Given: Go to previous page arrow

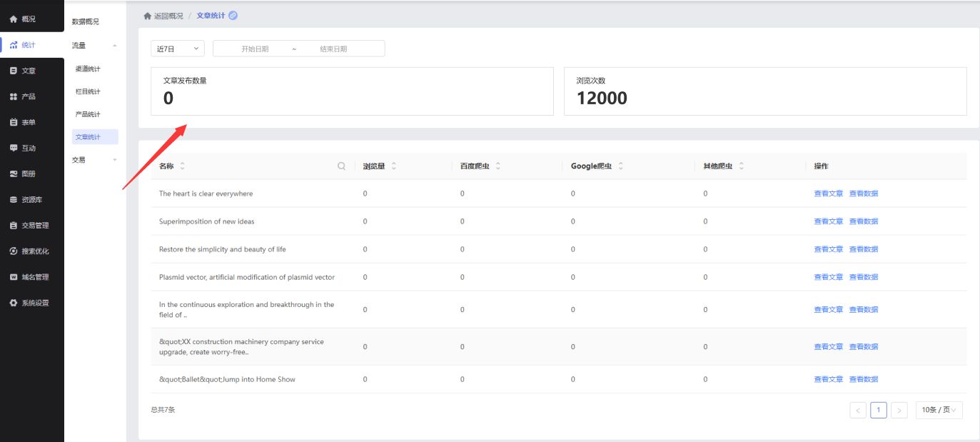Looking at the screenshot, I should coord(858,410).
